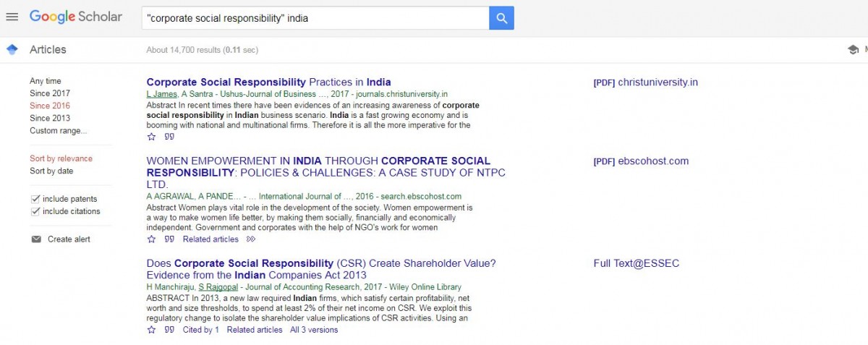The width and height of the screenshot is (868, 345).
Task: Select Since 2017 time filter
Action: pos(50,93)
